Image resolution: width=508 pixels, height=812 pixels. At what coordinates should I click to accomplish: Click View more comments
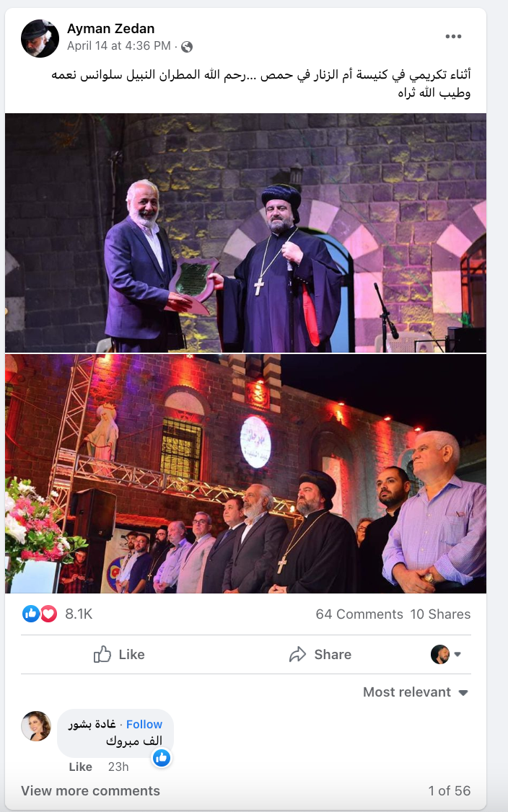tap(90, 791)
